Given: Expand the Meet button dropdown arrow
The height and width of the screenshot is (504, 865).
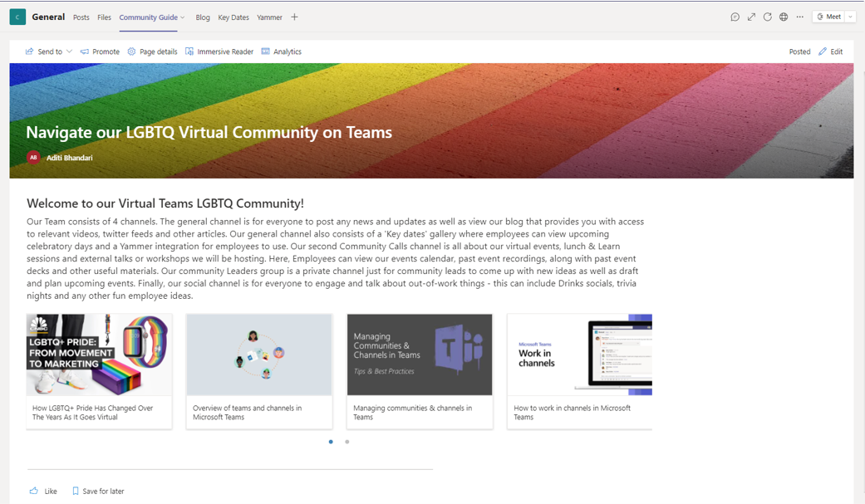Looking at the screenshot, I should (850, 17).
